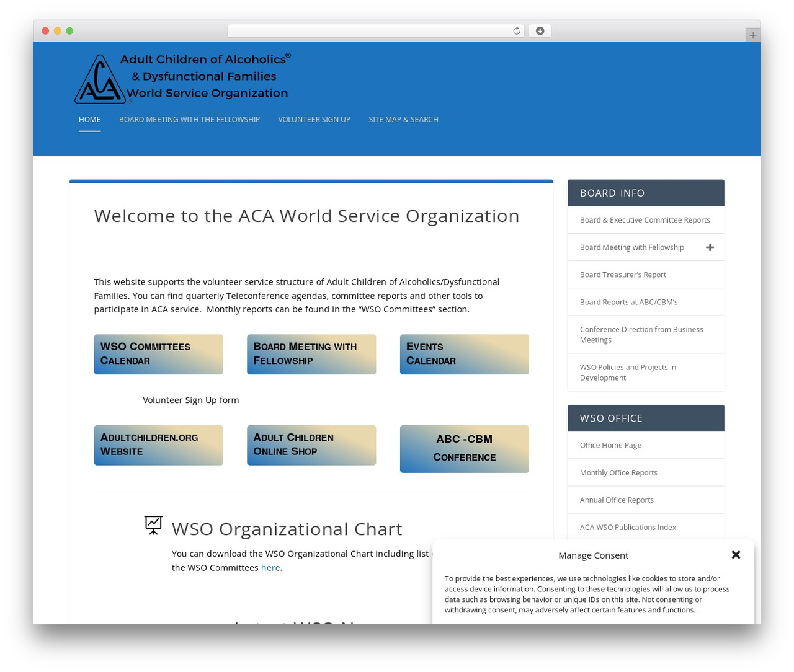Click the ACA triangle logo
Image resolution: width=794 pixels, height=672 pixels.
[x=100, y=79]
